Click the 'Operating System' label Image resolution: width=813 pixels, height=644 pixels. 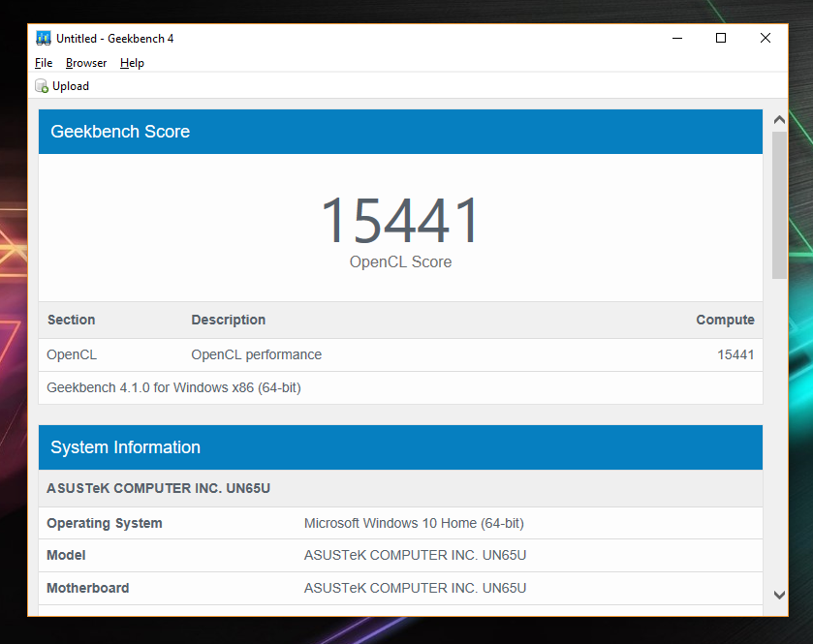tap(105, 523)
